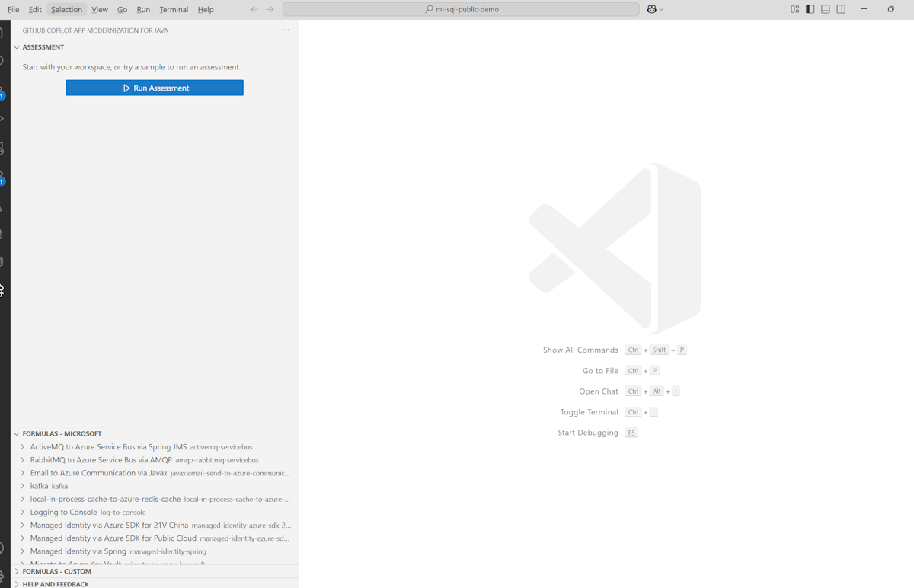Click the 'Start Debugging' shortcut hint
The height and width of the screenshot is (588, 914).
point(588,433)
